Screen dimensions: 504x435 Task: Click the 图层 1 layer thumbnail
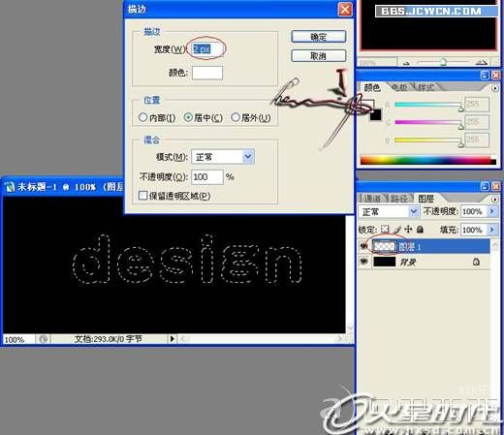[384, 246]
